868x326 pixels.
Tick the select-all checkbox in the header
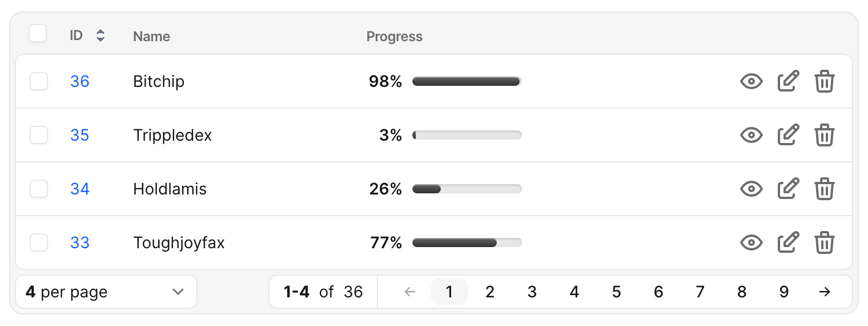[x=38, y=34]
